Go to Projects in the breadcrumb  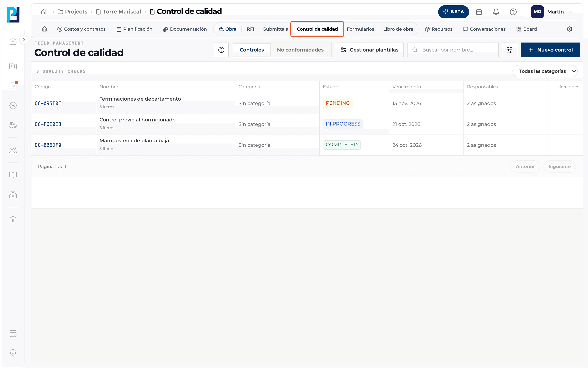point(72,12)
